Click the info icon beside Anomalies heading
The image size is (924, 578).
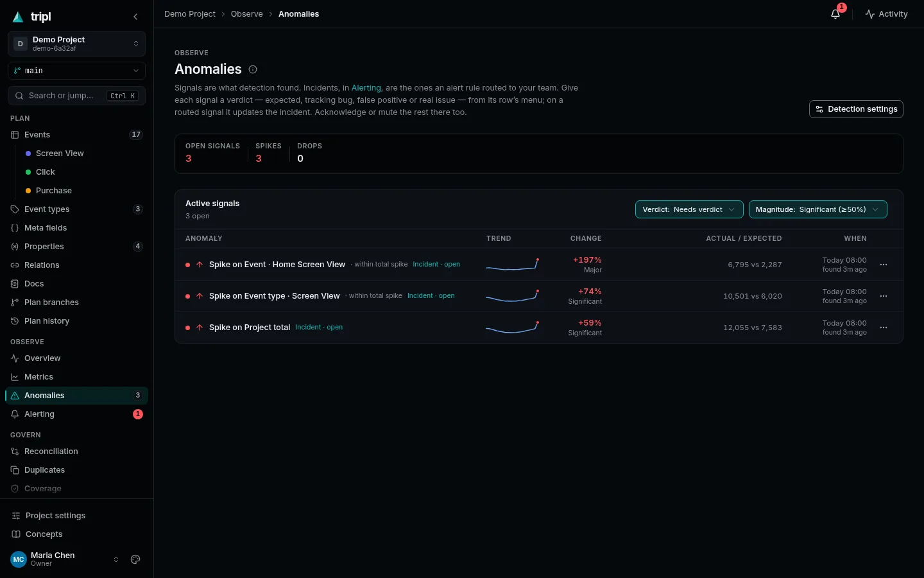pyautogui.click(x=253, y=69)
